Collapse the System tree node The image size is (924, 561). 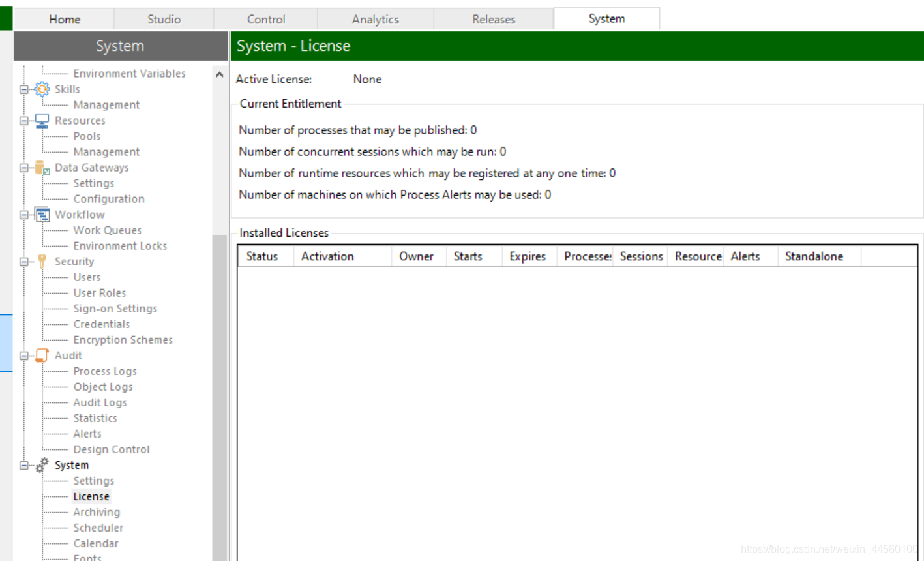tap(24, 465)
